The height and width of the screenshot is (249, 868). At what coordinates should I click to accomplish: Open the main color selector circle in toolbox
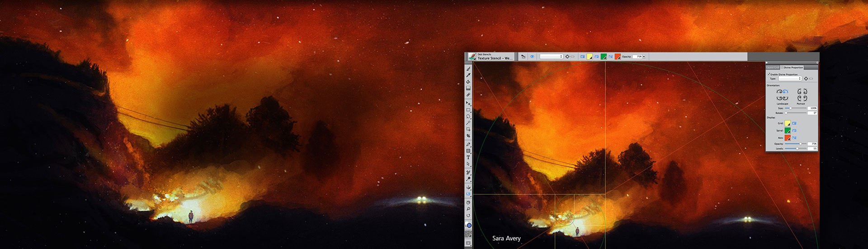469,225
